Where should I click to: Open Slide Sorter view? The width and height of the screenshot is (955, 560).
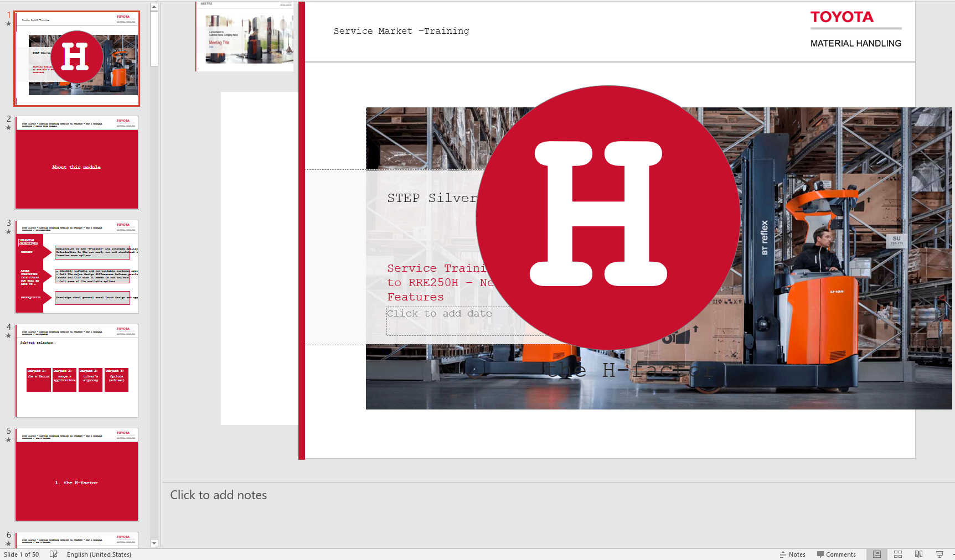point(898,554)
